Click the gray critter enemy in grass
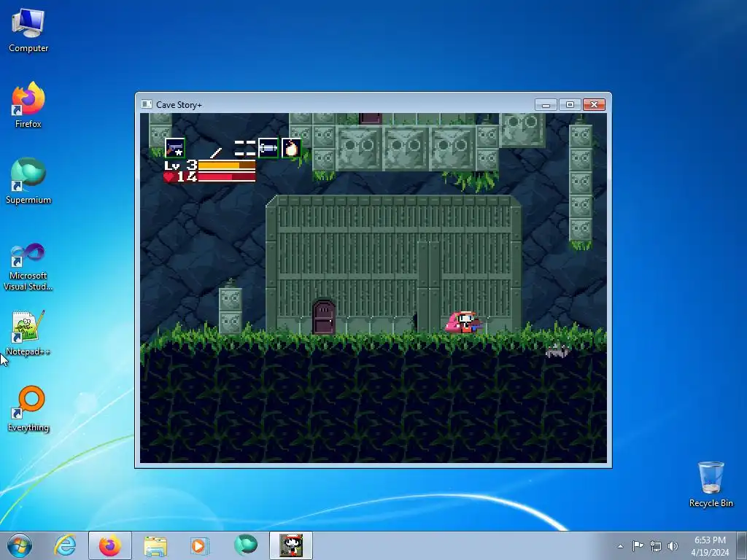Viewport: 747px width, 560px height. (557, 351)
